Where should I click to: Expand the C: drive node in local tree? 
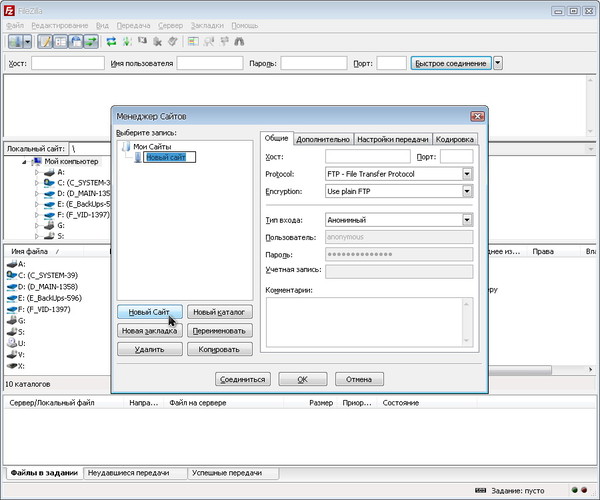tap(37, 183)
